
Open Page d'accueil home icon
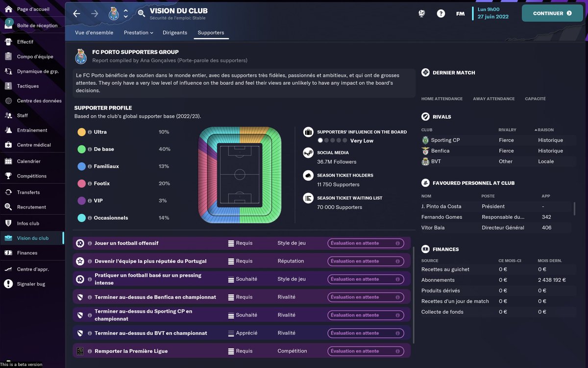click(x=8, y=9)
